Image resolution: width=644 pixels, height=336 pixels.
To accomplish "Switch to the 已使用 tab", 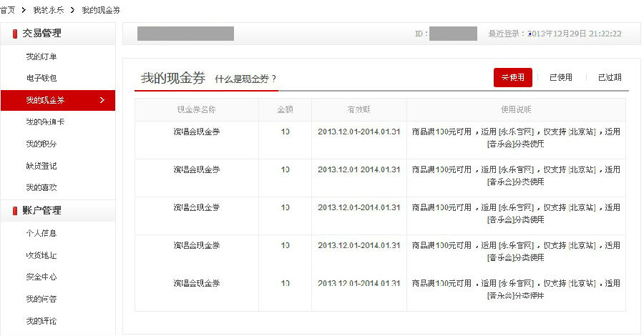I will pyautogui.click(x=560, y=78).
